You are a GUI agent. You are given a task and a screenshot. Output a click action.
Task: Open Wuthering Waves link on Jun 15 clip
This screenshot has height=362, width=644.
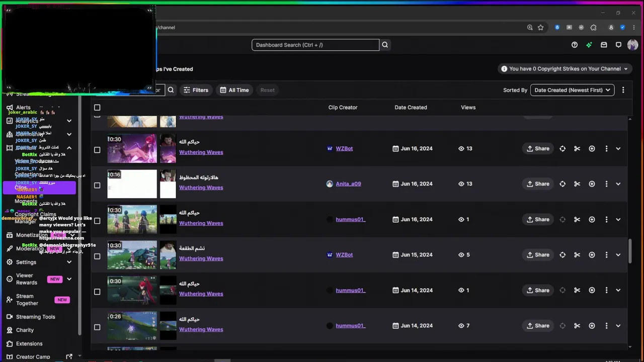pyautogui.click(x=201, y=258)
